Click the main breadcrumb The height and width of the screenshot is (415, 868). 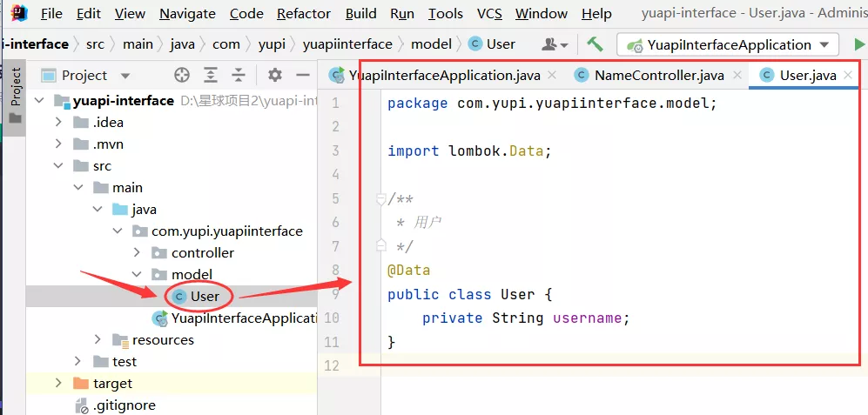click(x=138, y=44)
